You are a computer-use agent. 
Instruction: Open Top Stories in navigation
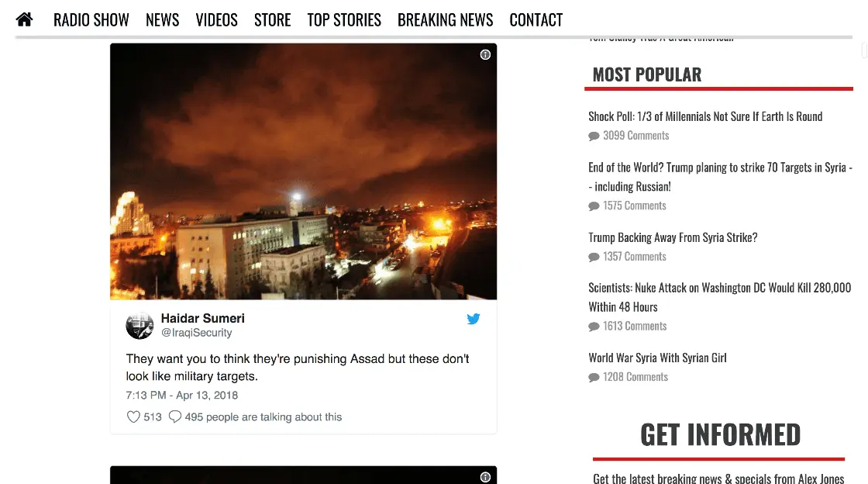pos(344,20)
